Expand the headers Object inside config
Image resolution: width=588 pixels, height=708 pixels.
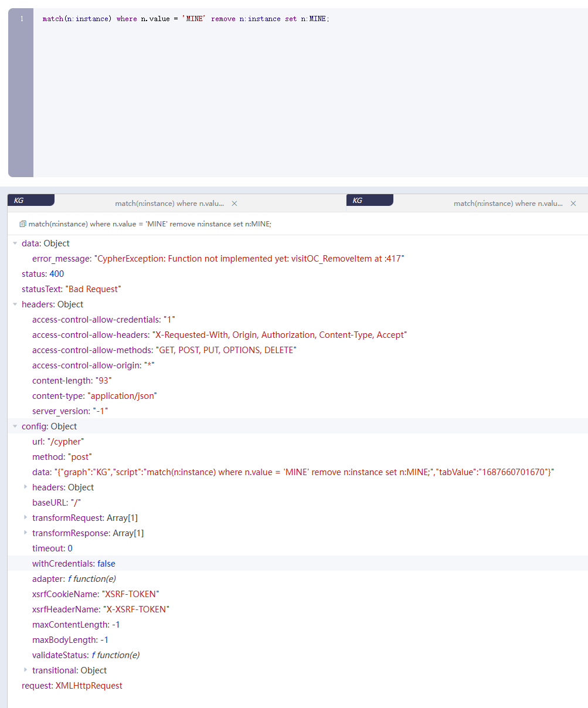(25, 487)
